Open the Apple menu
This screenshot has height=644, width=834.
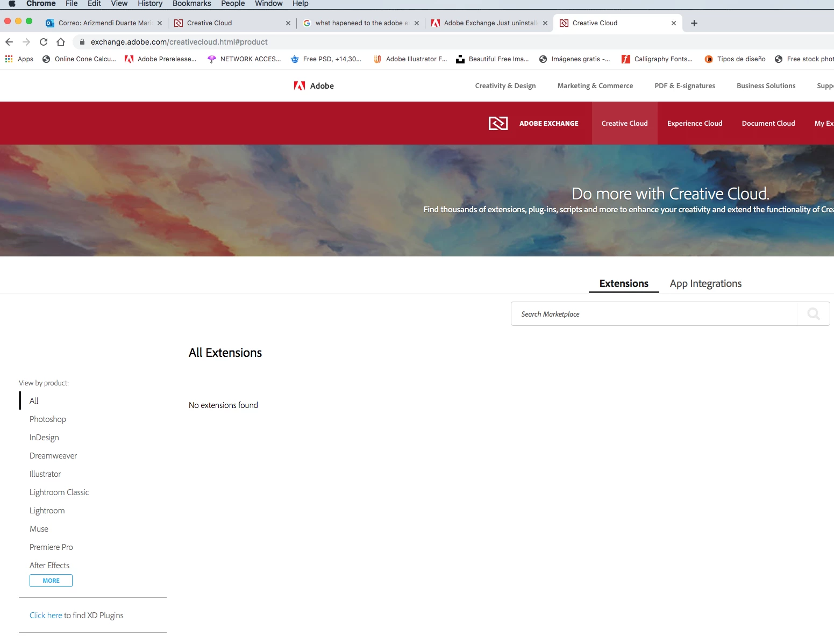12,4
